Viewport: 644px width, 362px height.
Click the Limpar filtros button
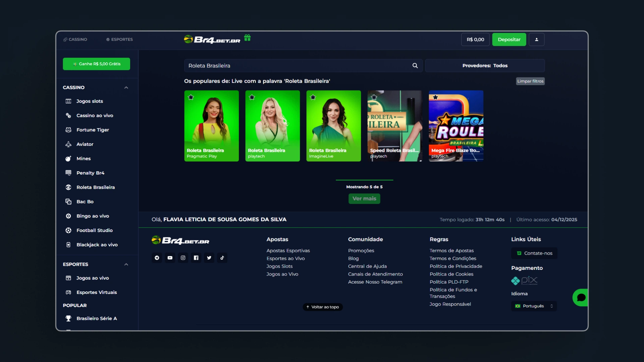[530, 81]
